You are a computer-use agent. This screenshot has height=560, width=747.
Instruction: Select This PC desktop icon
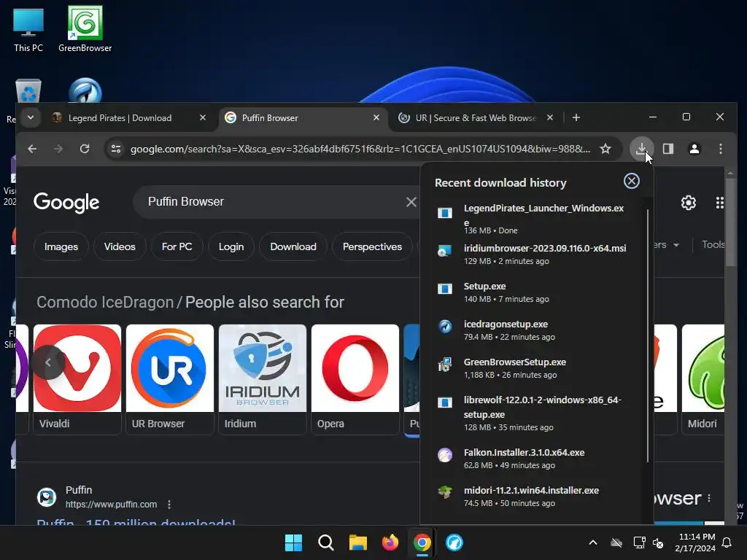click(28, 29)
